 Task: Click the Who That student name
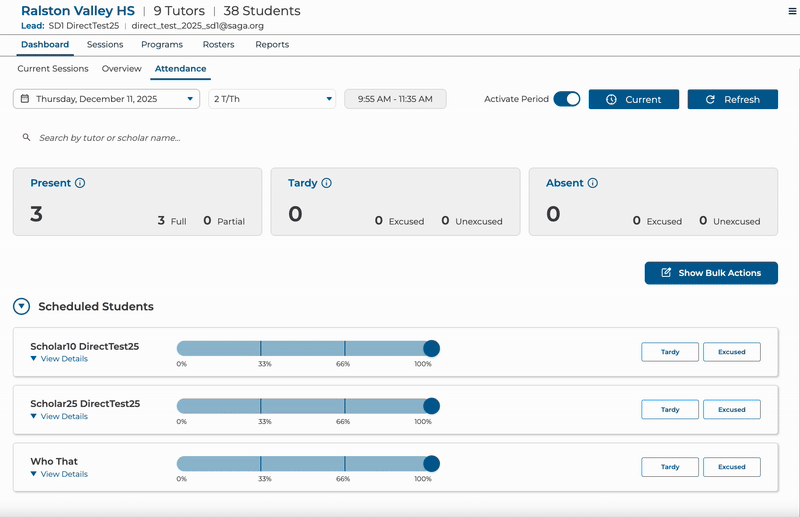(x=54, y=461)
